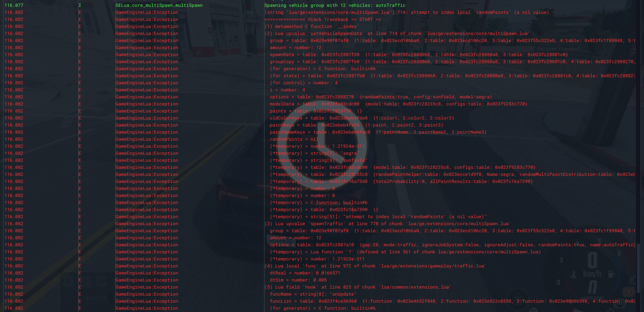The width and height of the screenshot is (644, 312).
Task: Click the '(for control) = number: 4' line
Action: tap(304, 83)
